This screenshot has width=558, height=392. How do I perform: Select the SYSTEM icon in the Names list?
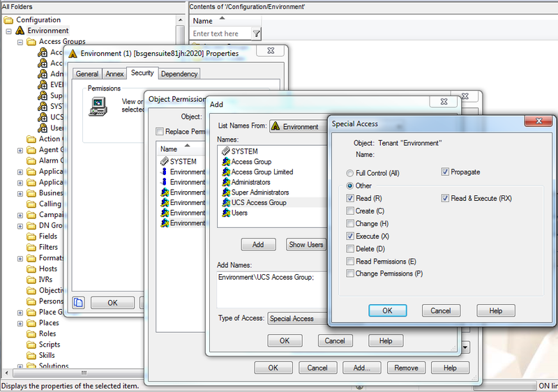(x=226, y=151)
